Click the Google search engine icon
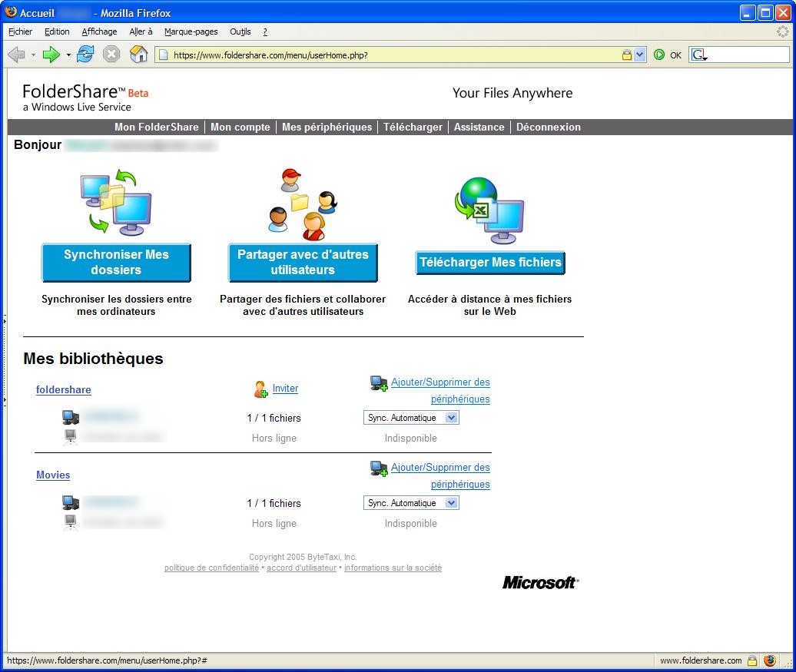 [699, 55]
